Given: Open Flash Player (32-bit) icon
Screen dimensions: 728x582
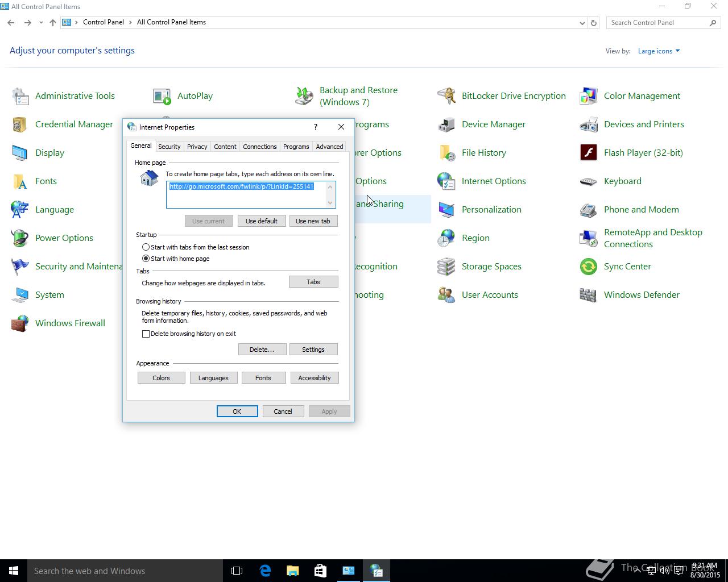Looking at the screenshot, I should [x=589, y=153].
